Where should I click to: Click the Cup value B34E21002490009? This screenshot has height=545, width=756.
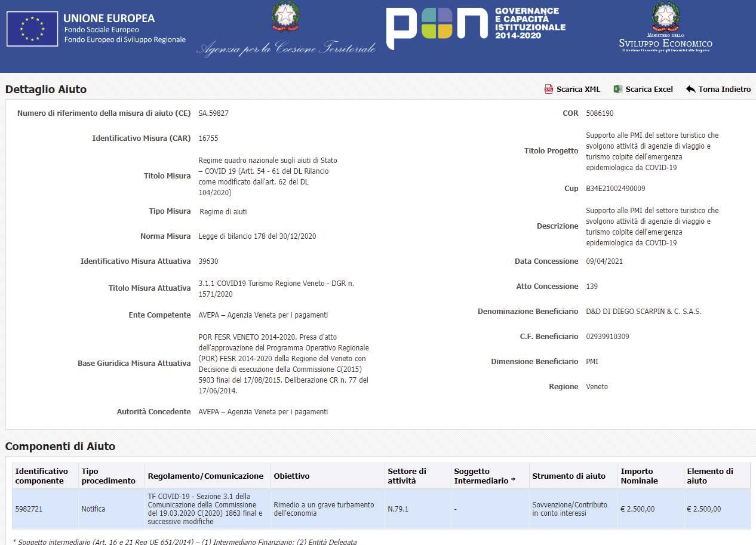(x=616, y=189)
